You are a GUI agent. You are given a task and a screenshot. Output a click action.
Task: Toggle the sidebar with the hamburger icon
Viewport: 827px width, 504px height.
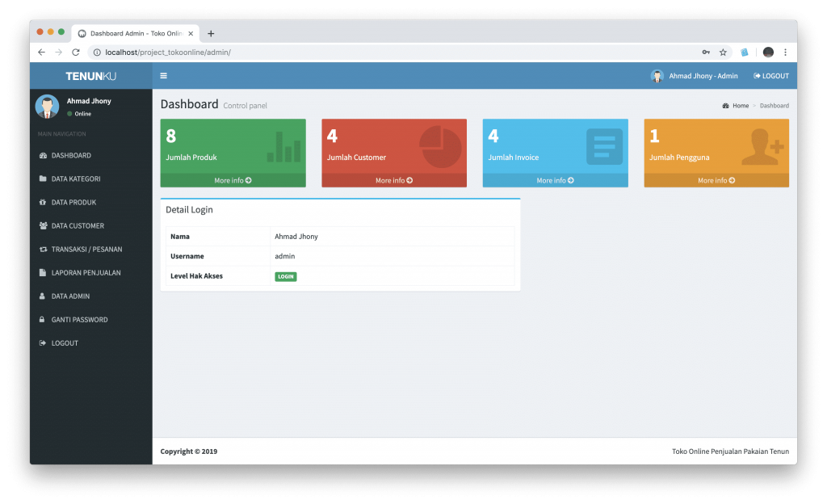coord(164,75)
